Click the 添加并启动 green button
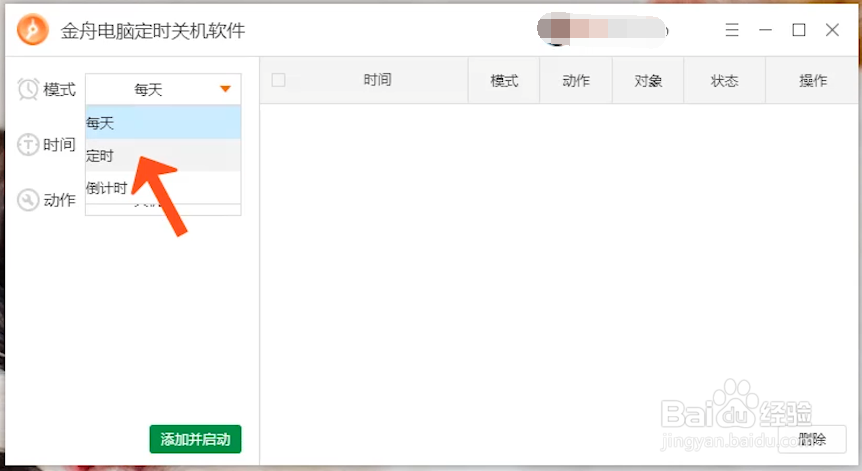The height and width of the screenshot is (471, 862). point(195,439)
